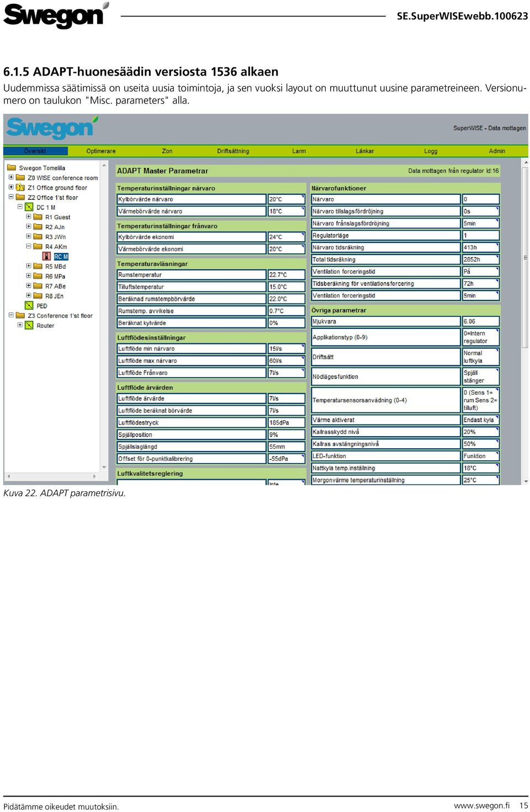This screenshot has height=812, width=530.
Task: Click the tree panel scroll-right arrow
Action: tap(94, 476)
